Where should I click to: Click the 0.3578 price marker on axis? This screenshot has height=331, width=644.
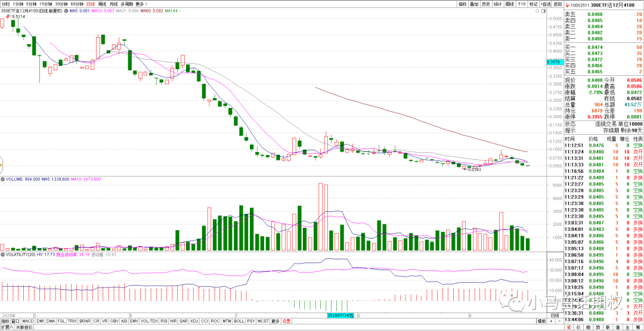pos(554,61)
